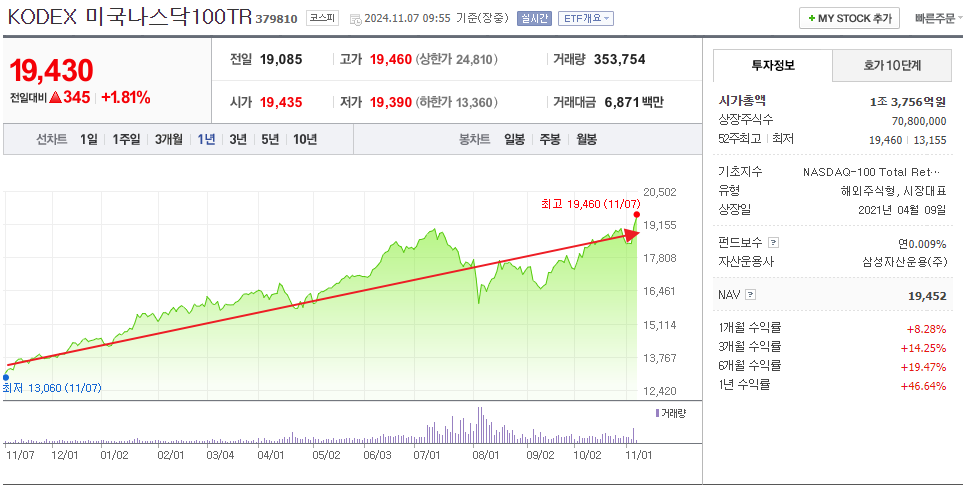Show the 주봉 candlestick chart

550,139
